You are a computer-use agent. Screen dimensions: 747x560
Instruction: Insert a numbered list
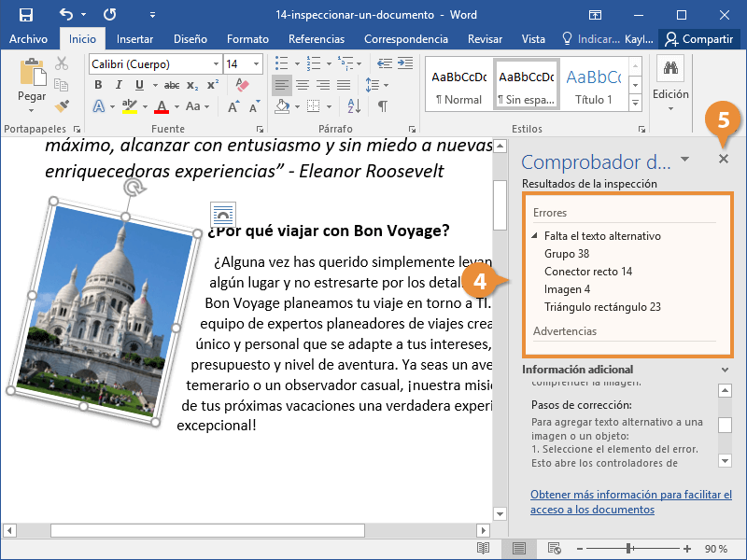(x=314, y=63)
